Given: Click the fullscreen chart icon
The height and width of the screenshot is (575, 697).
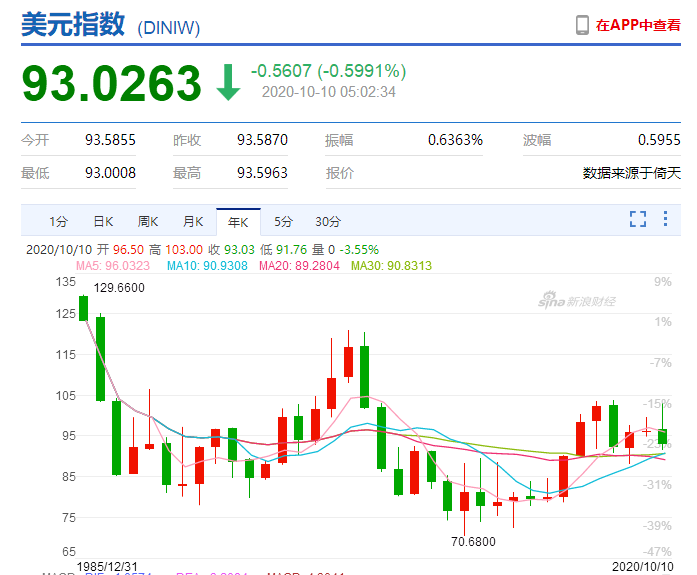Looking at the screenshot, I should coord(638,220).
